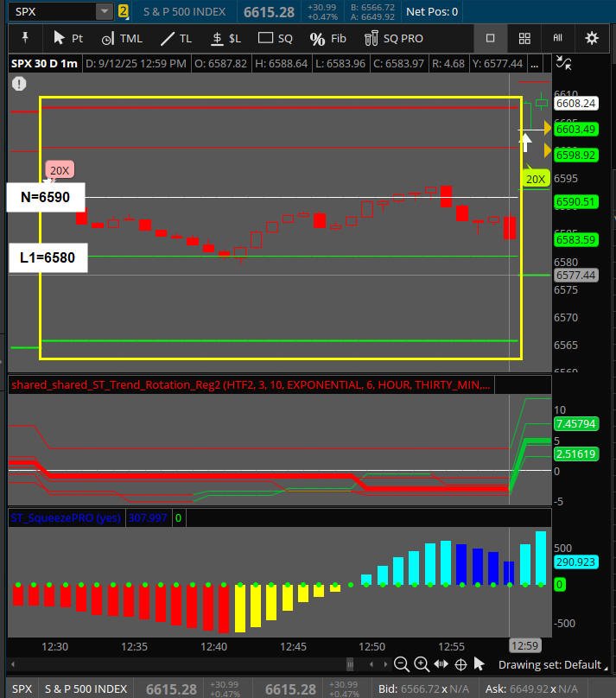Toggle the price axis auto-scale icon
Viewport: 616px width, 698px height.
(563, 63)
